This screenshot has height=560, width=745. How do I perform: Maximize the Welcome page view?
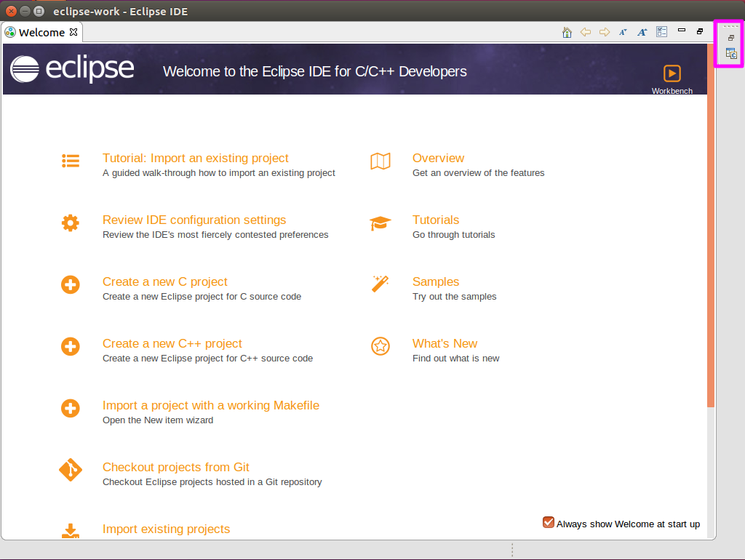click(x=699, y=31)
